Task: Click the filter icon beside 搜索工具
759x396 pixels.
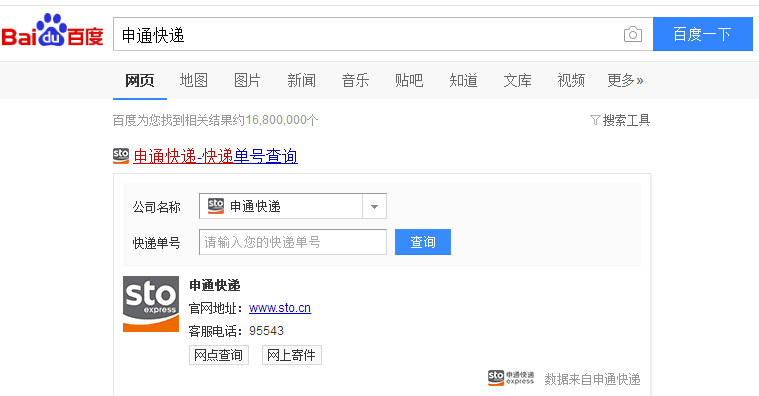Action: 595,120
